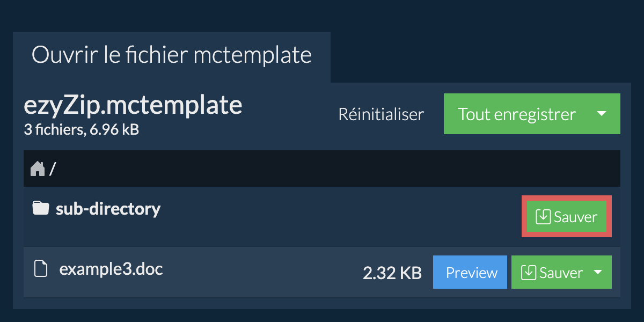Click the 2.32 KB file size label

[x=392, y=273]
